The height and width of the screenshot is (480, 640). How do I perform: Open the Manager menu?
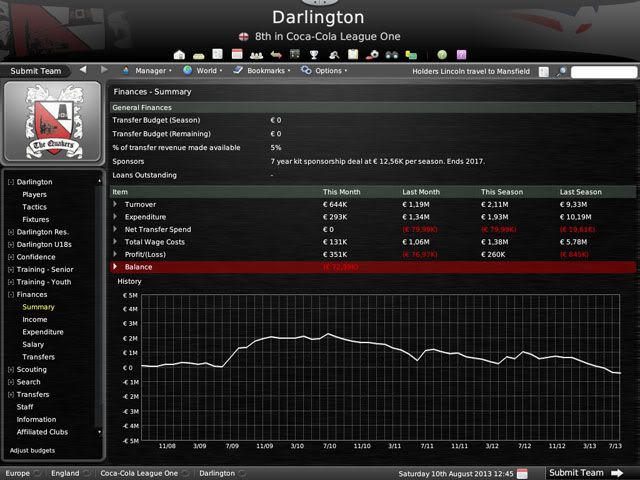(147, 71)
